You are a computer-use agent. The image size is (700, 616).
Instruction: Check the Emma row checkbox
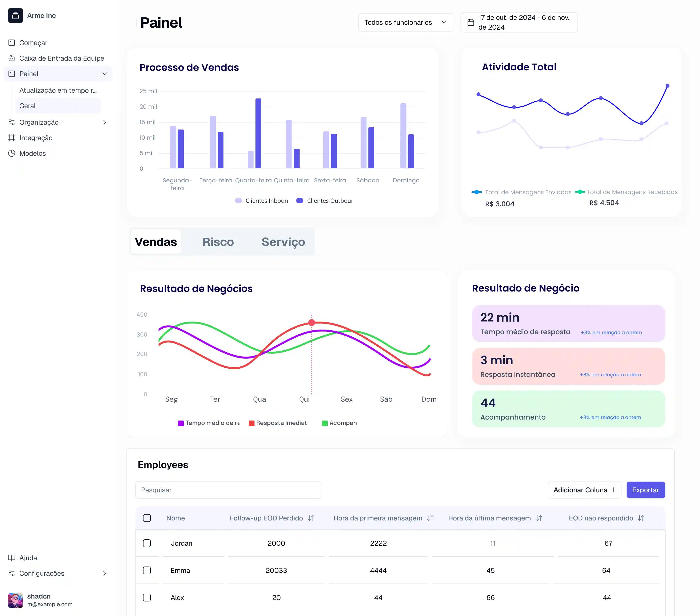(x=147, y=570)
